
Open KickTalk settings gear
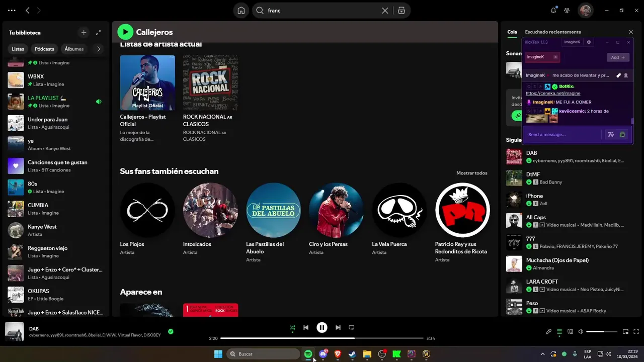pyautogui.click(x=589, y=42)
